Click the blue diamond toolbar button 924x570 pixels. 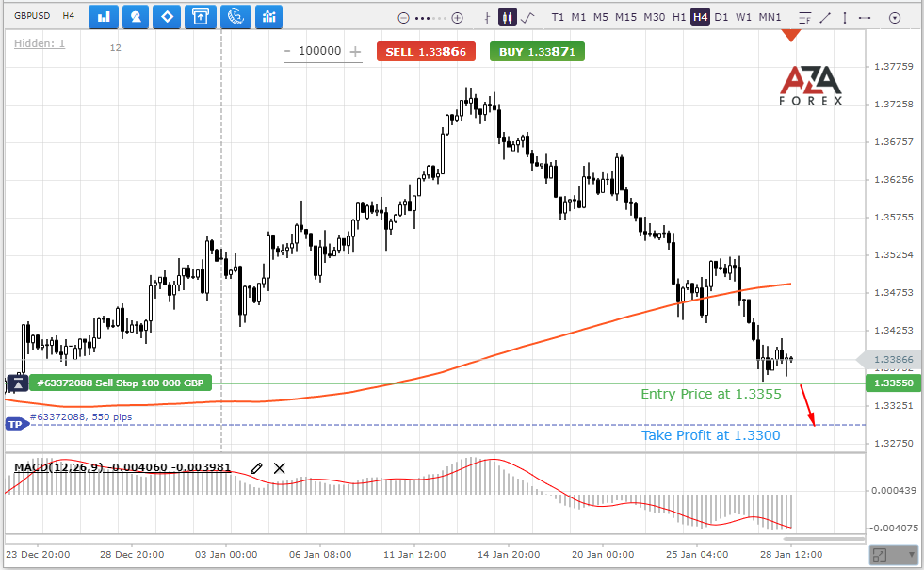coord(168,17)
